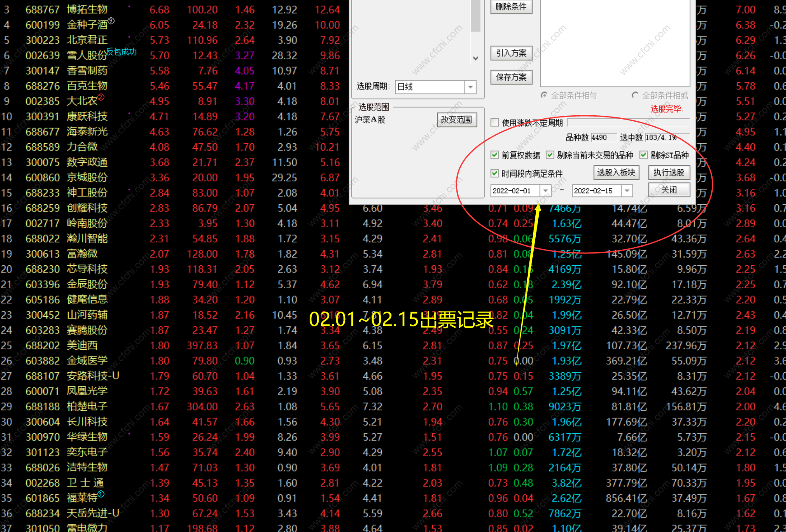The height and width of the screenshot is (532, 786).
Task: Enable 使用涨跌不定周期 checkbox
Action: [x=495, y=123]
